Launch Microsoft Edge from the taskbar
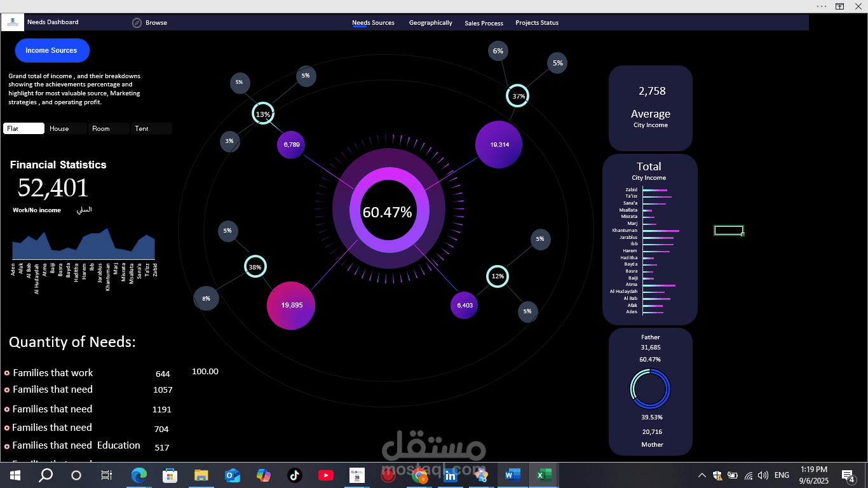This screenshot has width=868, height=488. pos(139,475)
